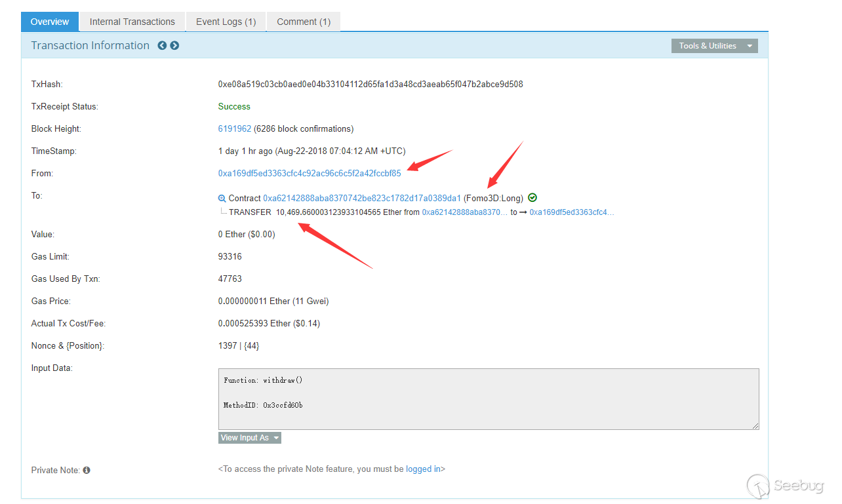
Task: Grab the Input Data box resize handle
Action: click(x=755, y=426)
